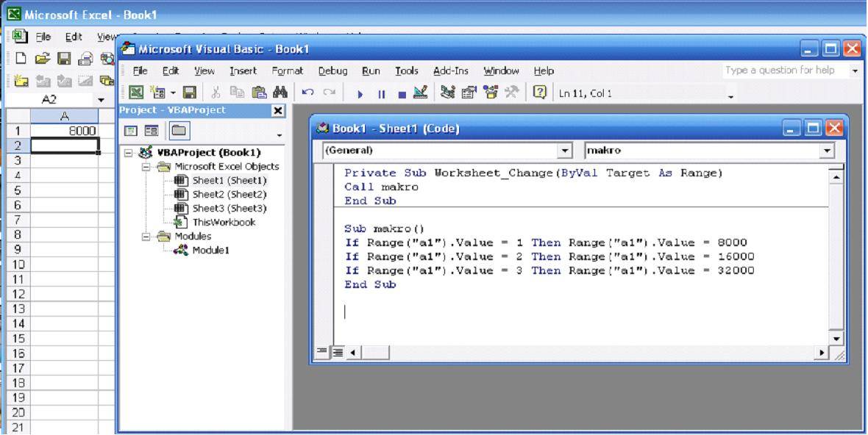Undo last action in VBA editor

pyautogui.click(x=308, y=93)
